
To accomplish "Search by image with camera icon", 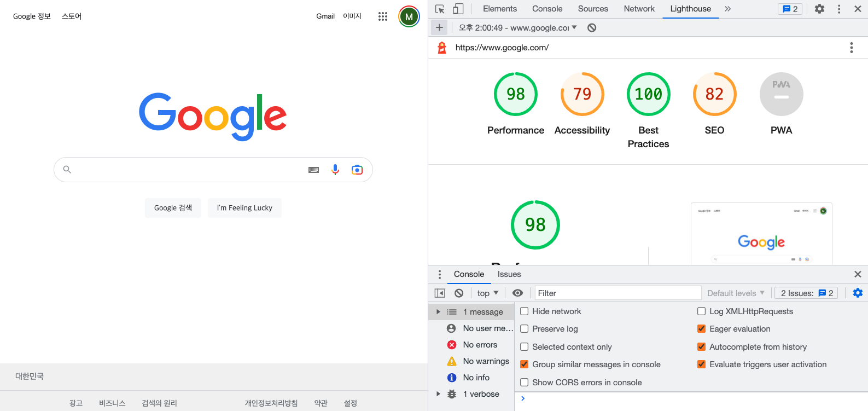I will tap(357, 170).
